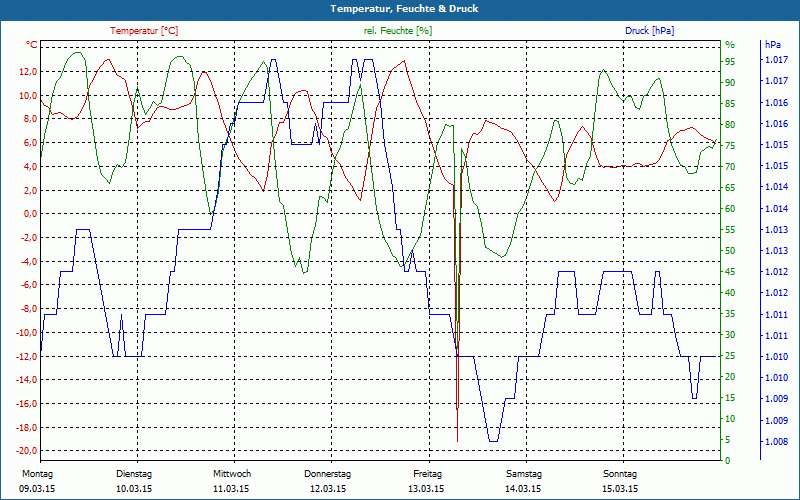Click humidity axis value "75"
The image size is (800, 500).
tap(730, 146)
